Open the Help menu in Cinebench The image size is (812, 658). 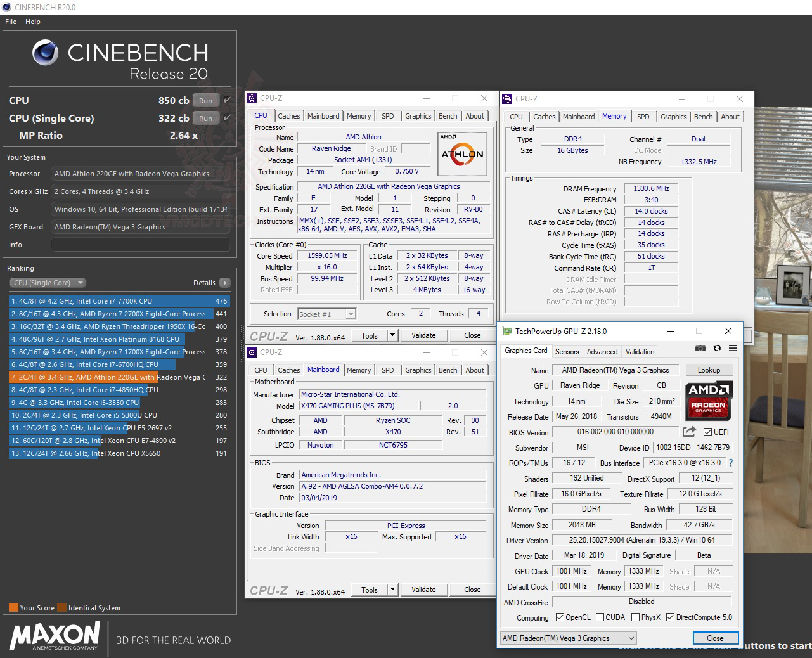(x=33, y=22)
